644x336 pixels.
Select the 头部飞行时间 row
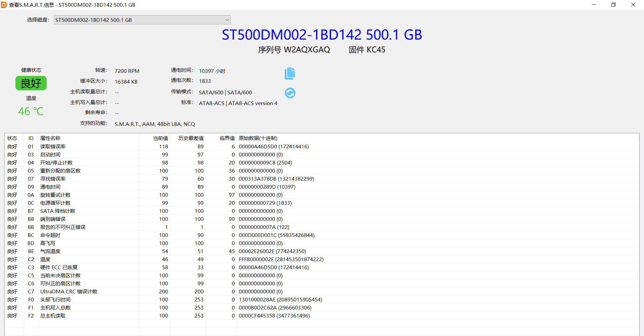[322, 300]
